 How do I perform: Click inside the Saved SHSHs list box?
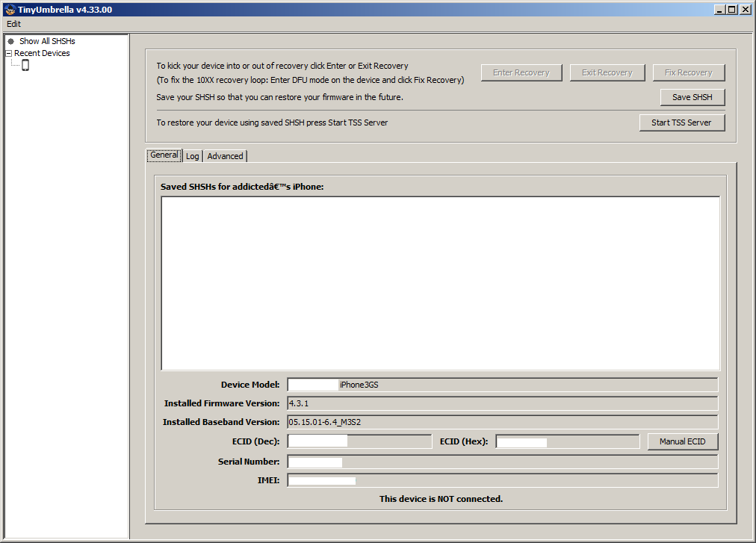[441, 284]
